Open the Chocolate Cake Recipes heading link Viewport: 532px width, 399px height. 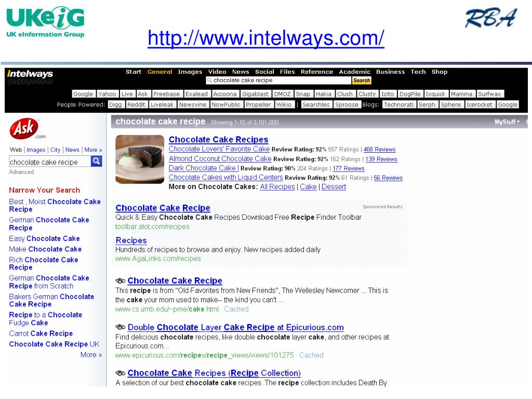(219, 139)
